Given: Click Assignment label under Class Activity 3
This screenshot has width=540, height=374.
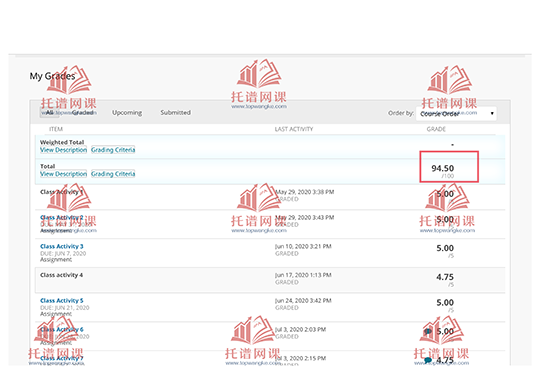Looking at the screenshot, I should click(x=56, y=260).
